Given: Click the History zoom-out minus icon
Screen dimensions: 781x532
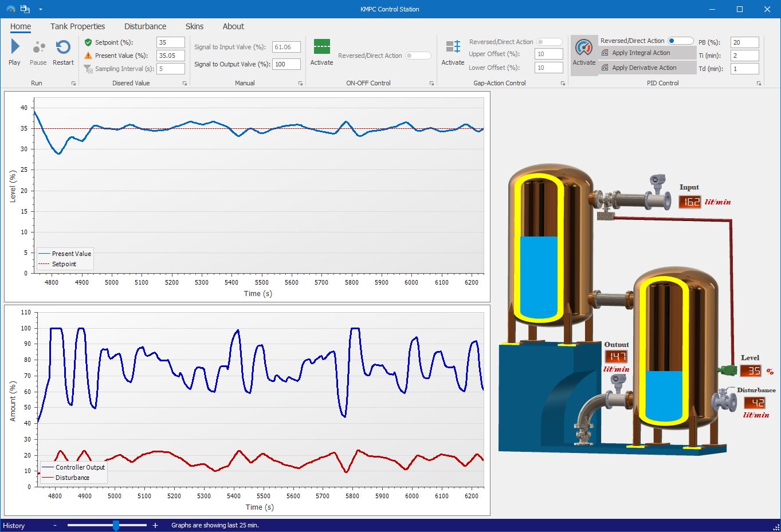Looking at the screenshot, I should [x=55, y=525].
